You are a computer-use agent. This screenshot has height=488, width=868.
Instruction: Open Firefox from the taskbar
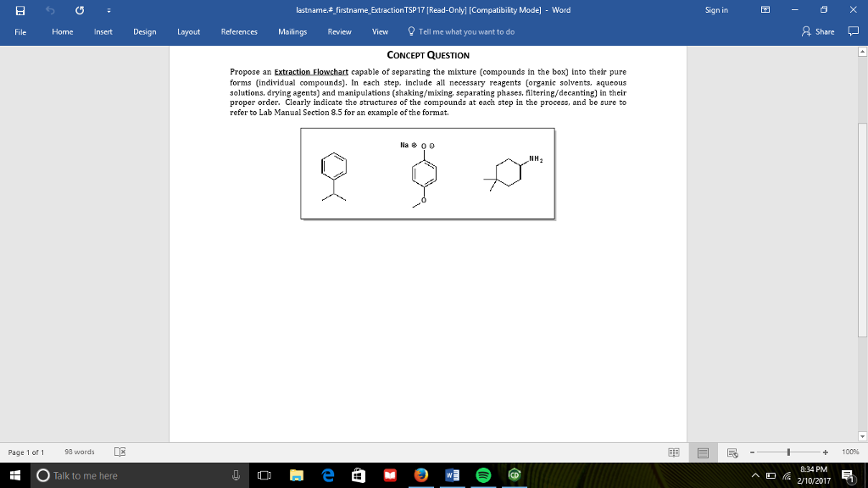coord(420,475)
